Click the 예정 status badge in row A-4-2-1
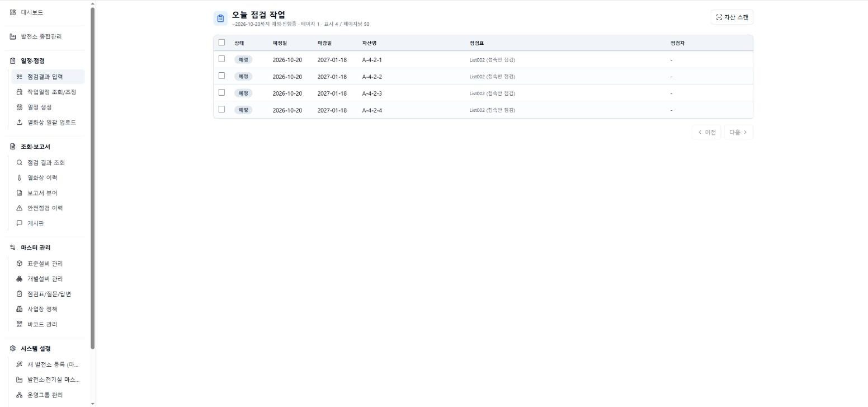Image resolution: width=868 pixels, height=407 pixels. pos(243,60)
